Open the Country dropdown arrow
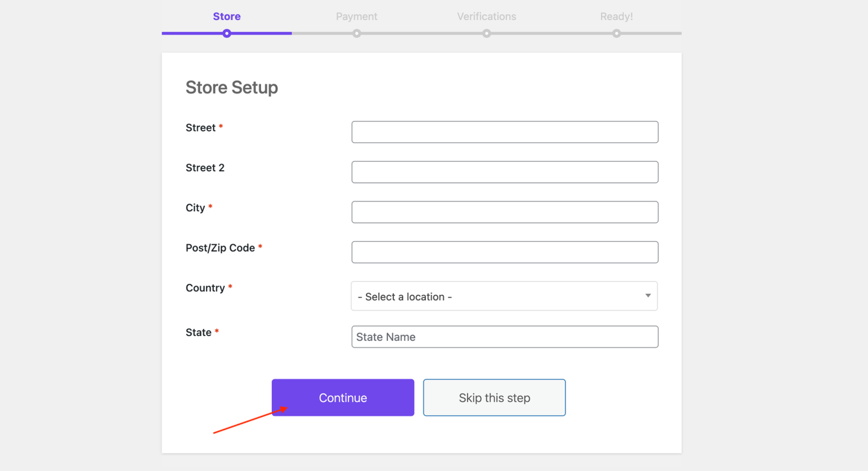 pos(648,296)
